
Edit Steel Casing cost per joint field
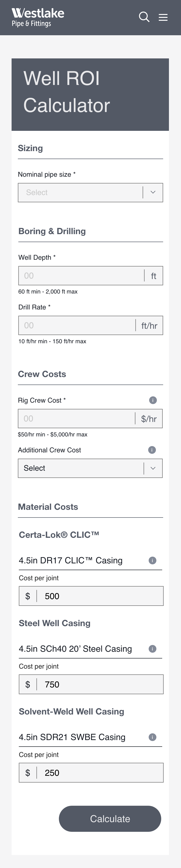pyautogui.click(x=99, y=684)
